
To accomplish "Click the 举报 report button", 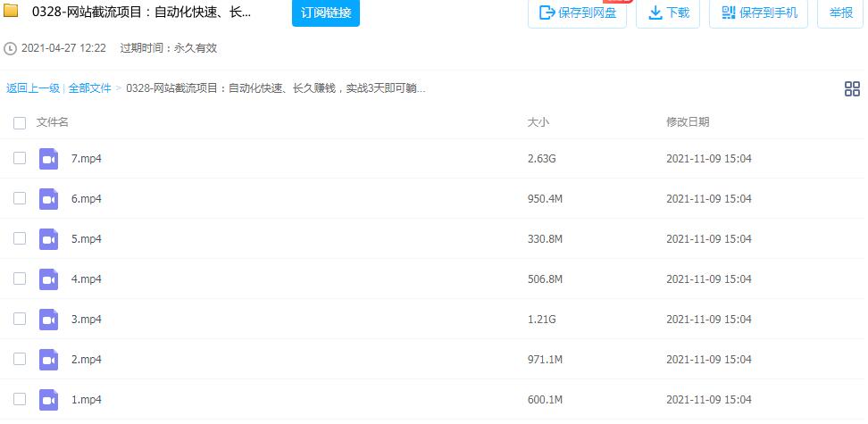I will pyautogui.click(x=840, y=13).
